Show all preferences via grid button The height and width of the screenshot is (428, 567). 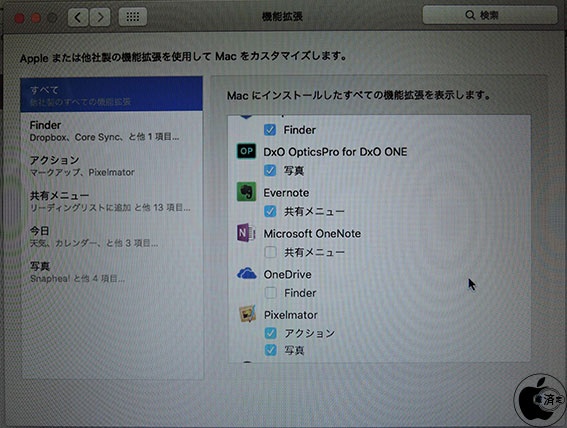[x=133, y=17]
